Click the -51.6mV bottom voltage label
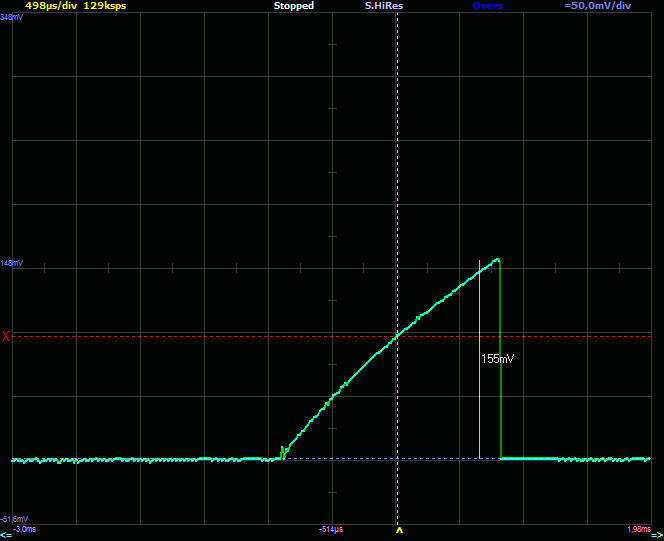664x541 pixels. coord(14,518)
